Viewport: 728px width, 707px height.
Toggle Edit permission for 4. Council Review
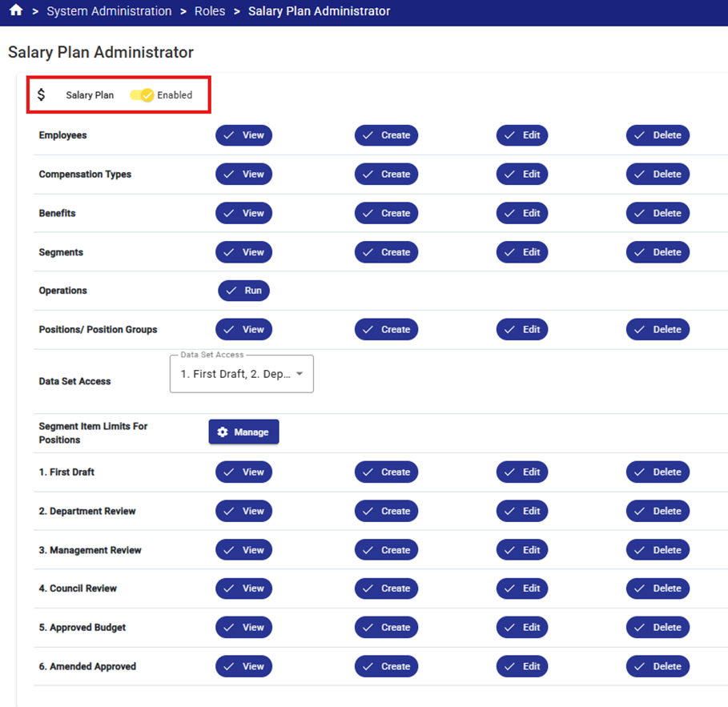click(522, 588)
